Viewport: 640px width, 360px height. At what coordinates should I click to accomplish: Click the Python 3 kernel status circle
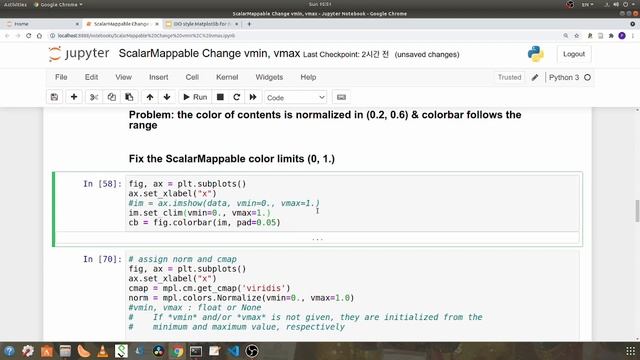coord(587,77)
